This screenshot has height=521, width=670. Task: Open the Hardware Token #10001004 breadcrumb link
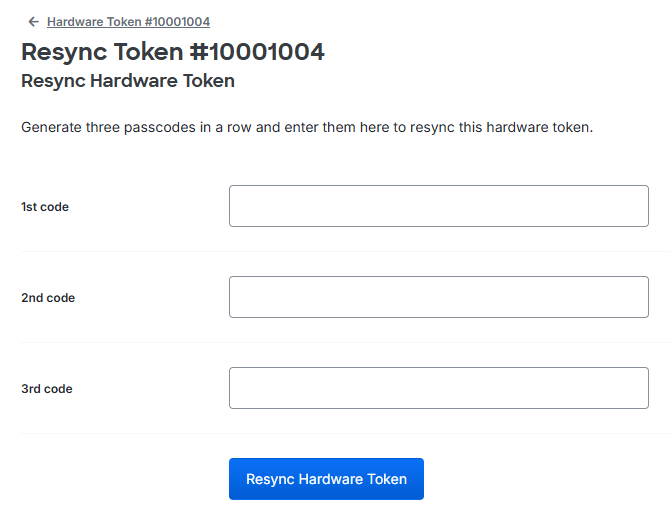[128, 22]
